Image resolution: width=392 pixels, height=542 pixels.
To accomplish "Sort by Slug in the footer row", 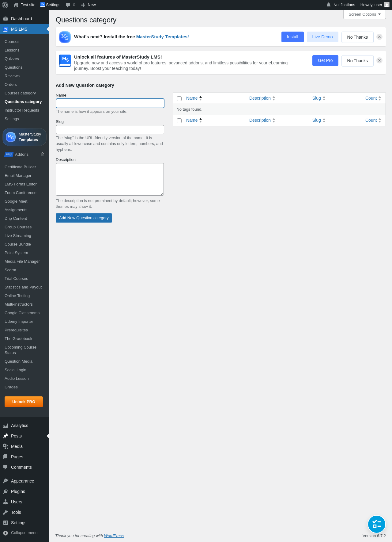I will pyautogui.click(x=319, y=120).
